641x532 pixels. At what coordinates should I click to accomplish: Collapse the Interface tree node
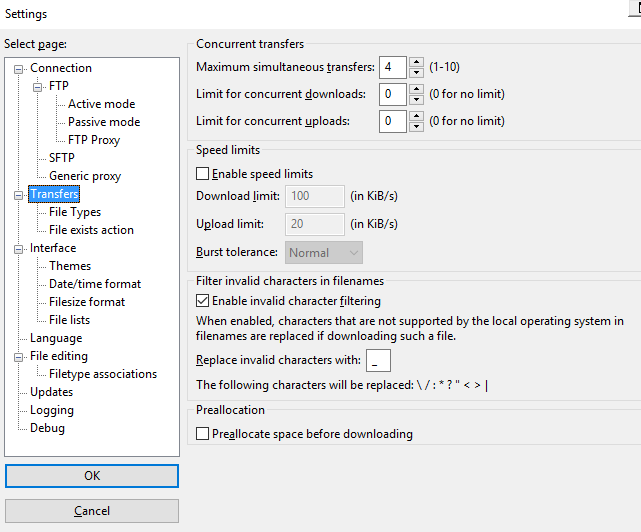pos(18,249)
